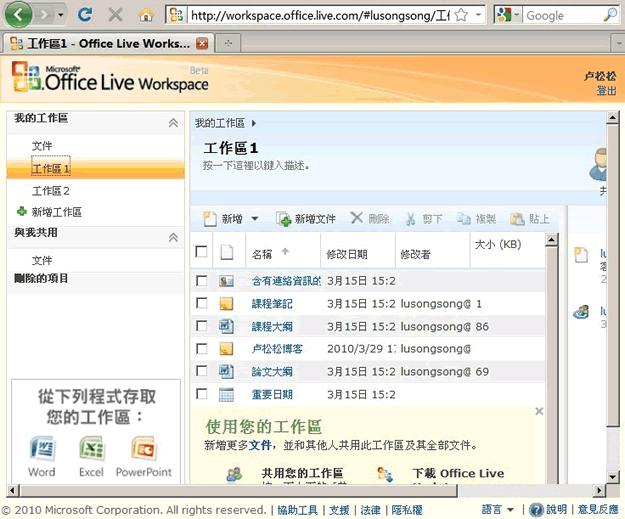Click the blue help question mark icon

537,509
